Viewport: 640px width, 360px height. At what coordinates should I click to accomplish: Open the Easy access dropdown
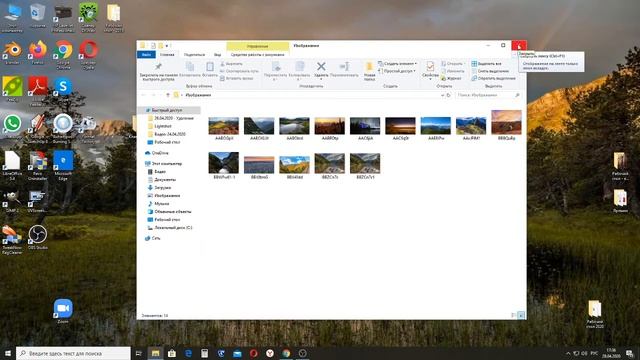coord(397,71)
